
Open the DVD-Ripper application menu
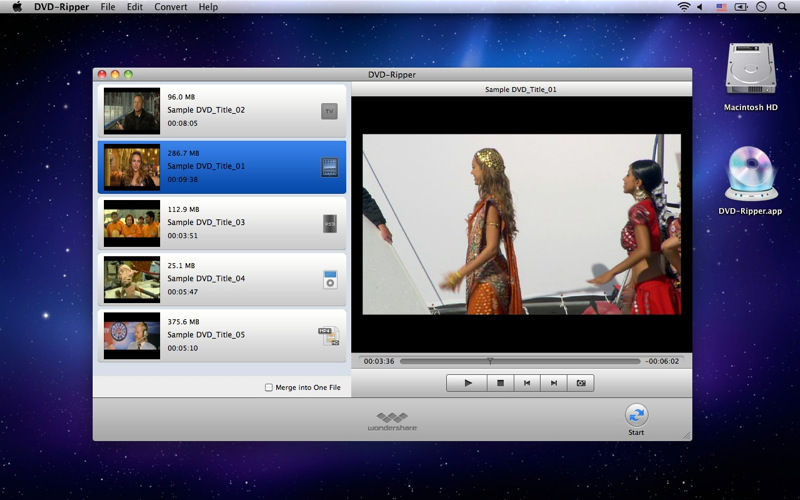click(x=62, y=7)
